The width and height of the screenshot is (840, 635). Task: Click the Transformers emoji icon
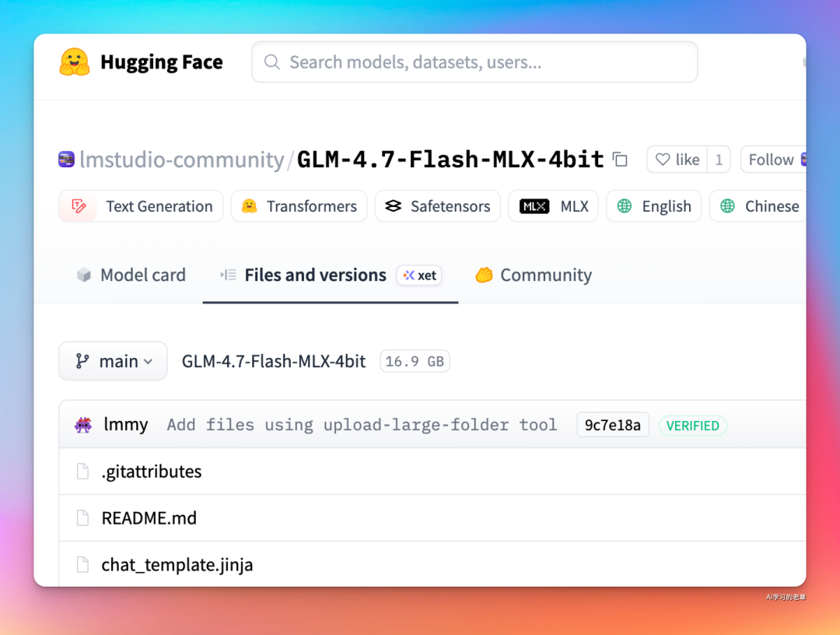coord(249,206)
